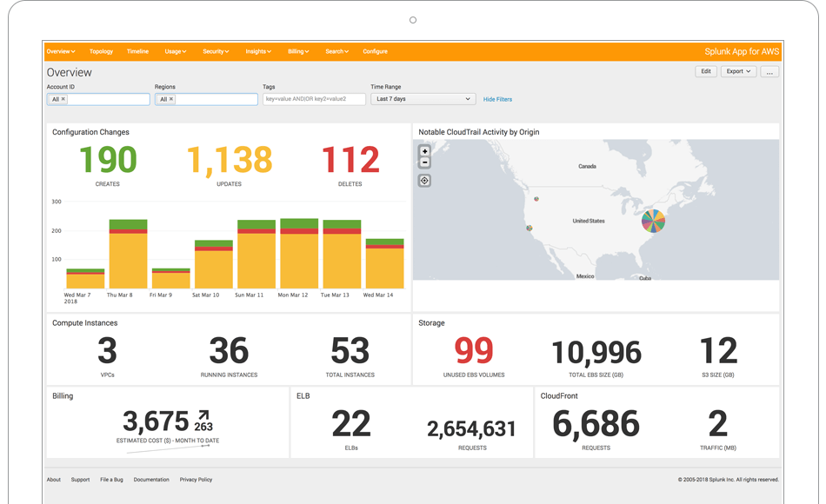Select the Thu Mar 8 bar in chart

128,254
